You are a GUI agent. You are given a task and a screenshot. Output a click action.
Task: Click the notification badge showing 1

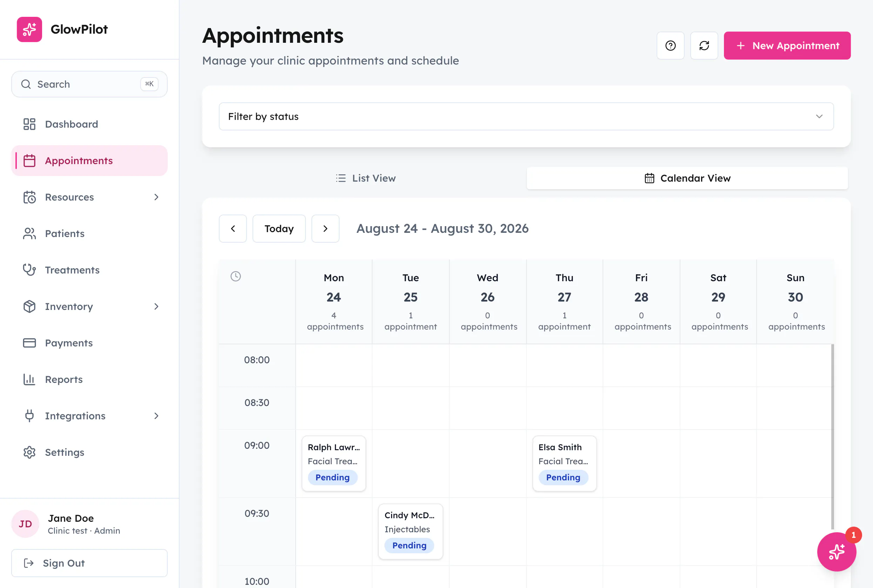(853, 535)
